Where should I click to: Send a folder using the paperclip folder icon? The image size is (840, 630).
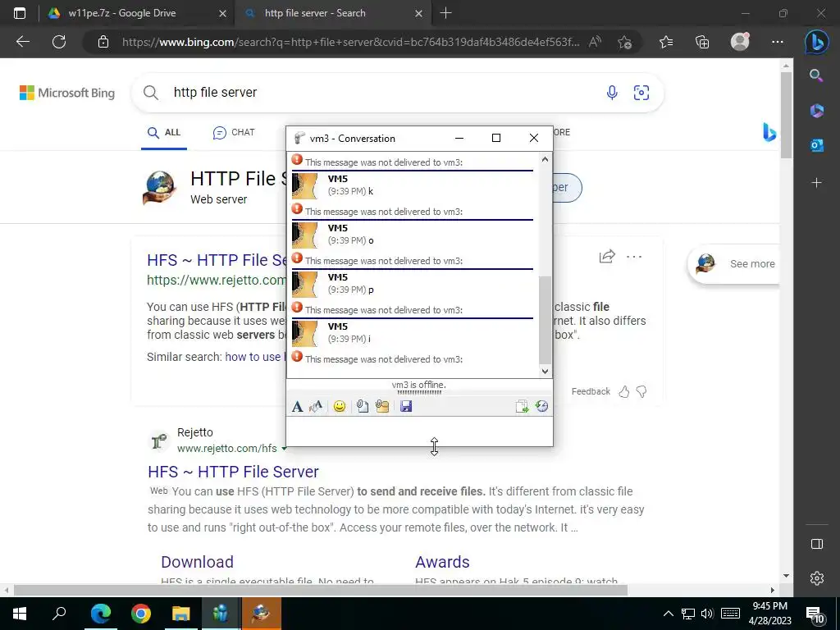[x=382, y=407]
